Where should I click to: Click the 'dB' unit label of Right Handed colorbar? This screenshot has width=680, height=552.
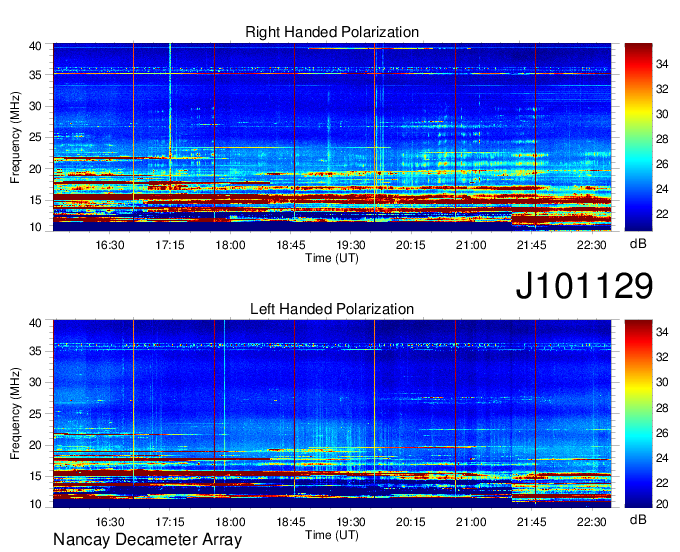click(638, 244)
